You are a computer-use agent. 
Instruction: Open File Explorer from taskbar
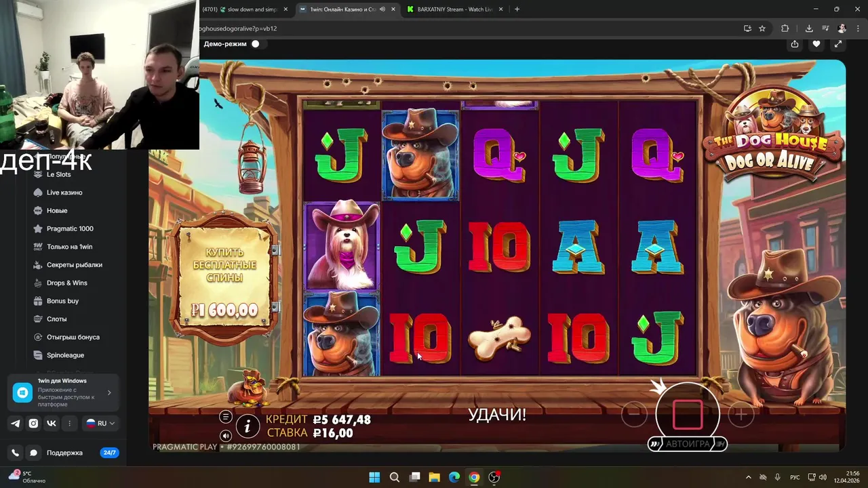(x=435, y=477)
